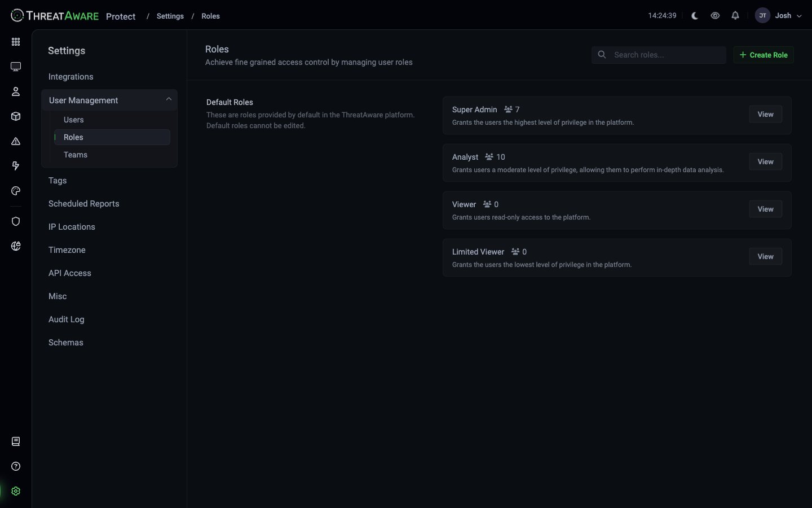Click the ThreatAware logo
Screen dimensions: 812x508
[x=55, y=16]
